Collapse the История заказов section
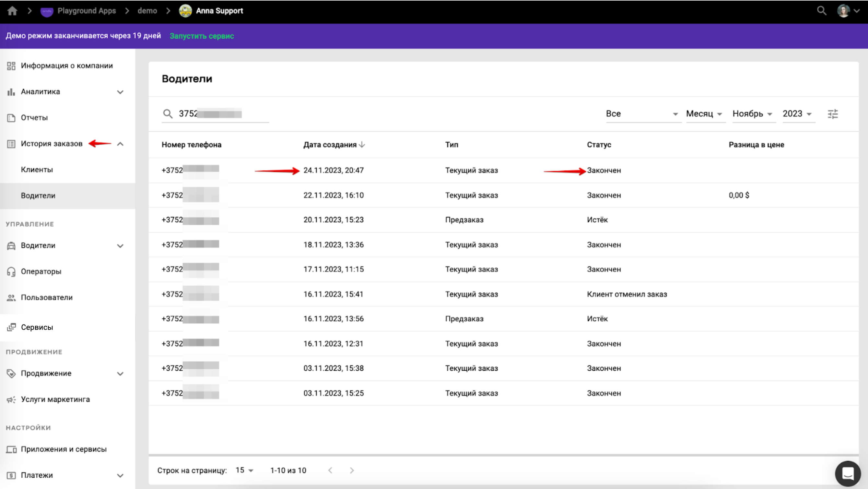The image size is (868, 489). (x=120, y=144)
